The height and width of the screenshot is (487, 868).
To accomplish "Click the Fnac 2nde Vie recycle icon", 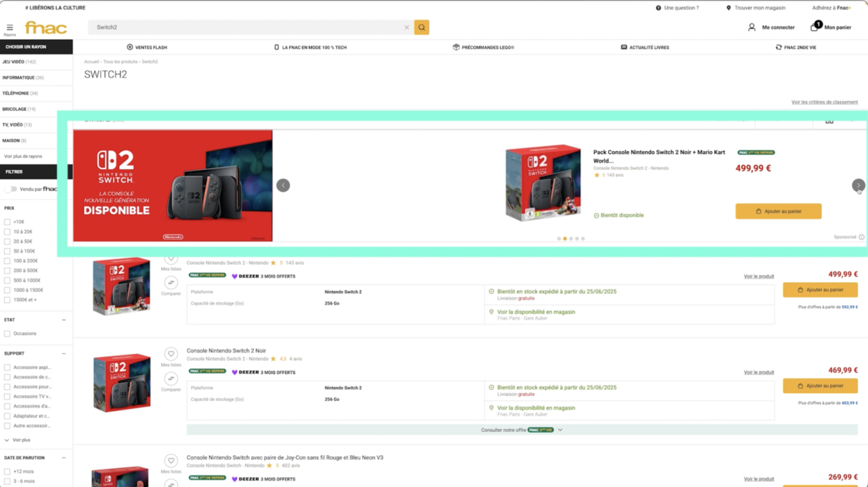I will [779, 48].
